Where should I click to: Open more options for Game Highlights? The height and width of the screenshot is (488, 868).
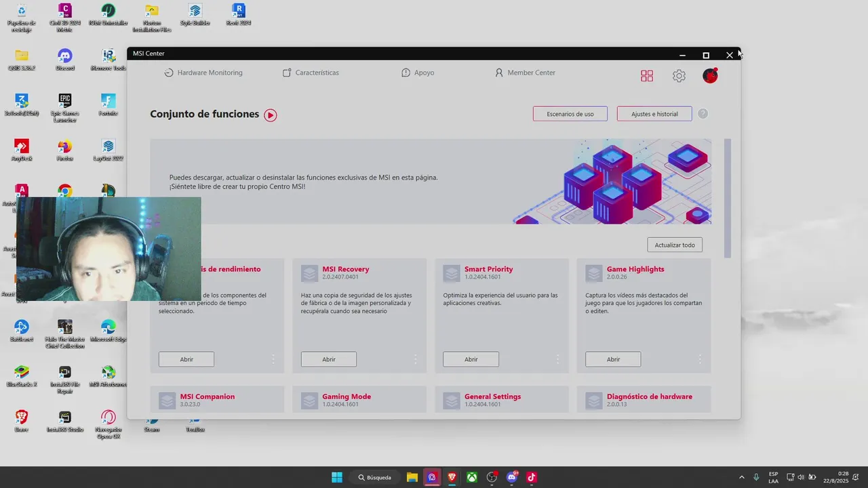tap(700, 359)
